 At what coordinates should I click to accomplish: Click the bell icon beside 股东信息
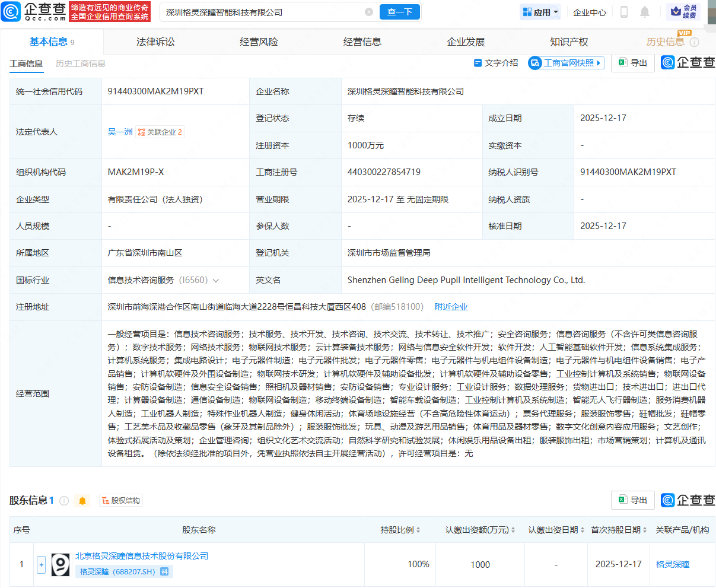click(x=82, y=500)
